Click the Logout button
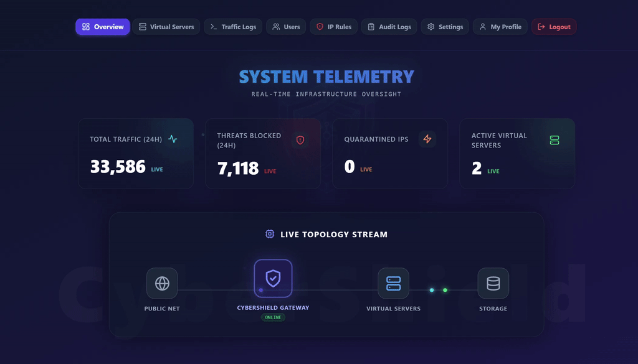Screen dimensions: 638x364 point(554,27)
